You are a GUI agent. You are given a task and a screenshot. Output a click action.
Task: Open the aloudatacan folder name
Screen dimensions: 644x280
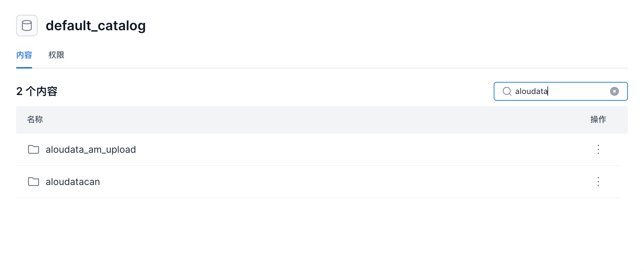click(x=73, y=182)
